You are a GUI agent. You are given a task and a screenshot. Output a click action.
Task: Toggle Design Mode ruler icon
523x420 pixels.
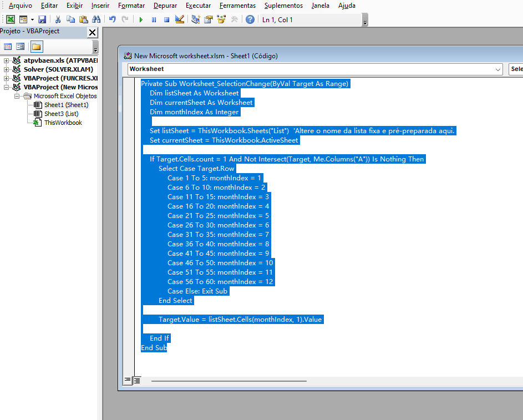[x=180, y=19]
